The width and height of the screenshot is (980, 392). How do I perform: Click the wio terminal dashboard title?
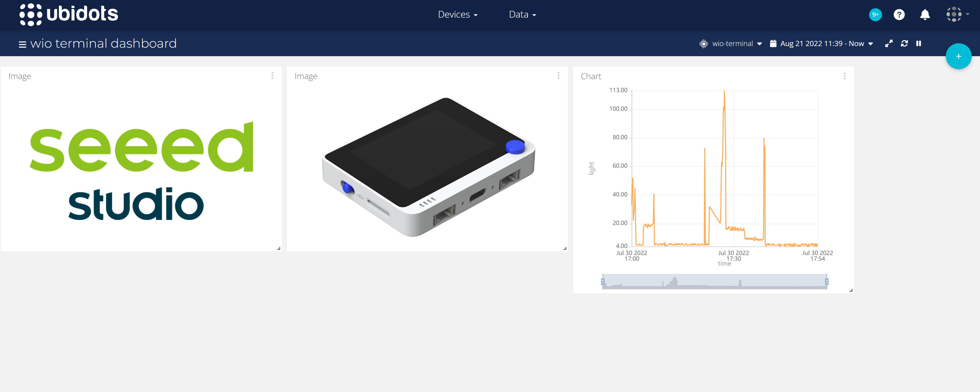[103, 43]
